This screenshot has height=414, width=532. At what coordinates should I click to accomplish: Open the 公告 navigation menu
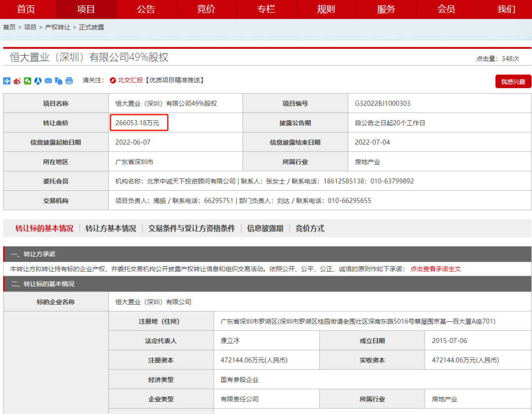(x=146, y=9)
